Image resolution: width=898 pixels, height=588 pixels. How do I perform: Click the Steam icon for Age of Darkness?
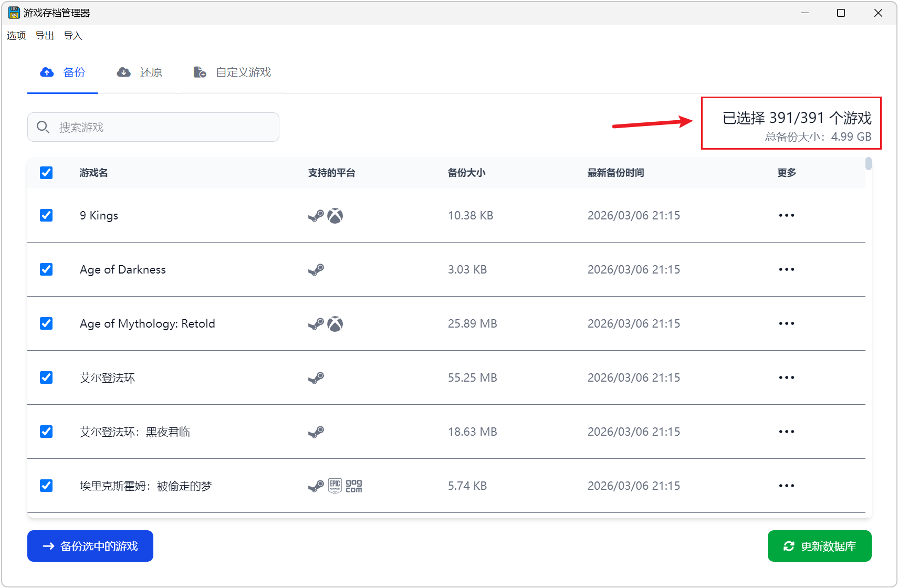pyautogui.click(x=316, y=270)
